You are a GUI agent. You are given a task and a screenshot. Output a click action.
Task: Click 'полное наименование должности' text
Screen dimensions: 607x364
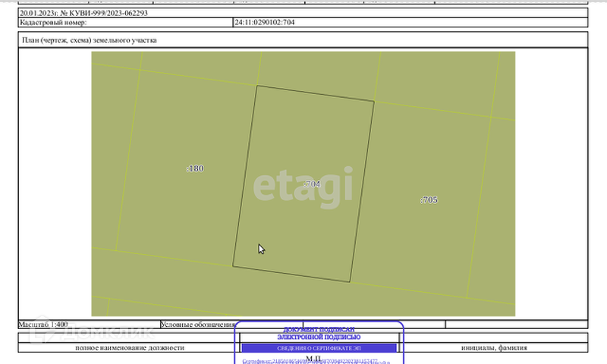130,347
